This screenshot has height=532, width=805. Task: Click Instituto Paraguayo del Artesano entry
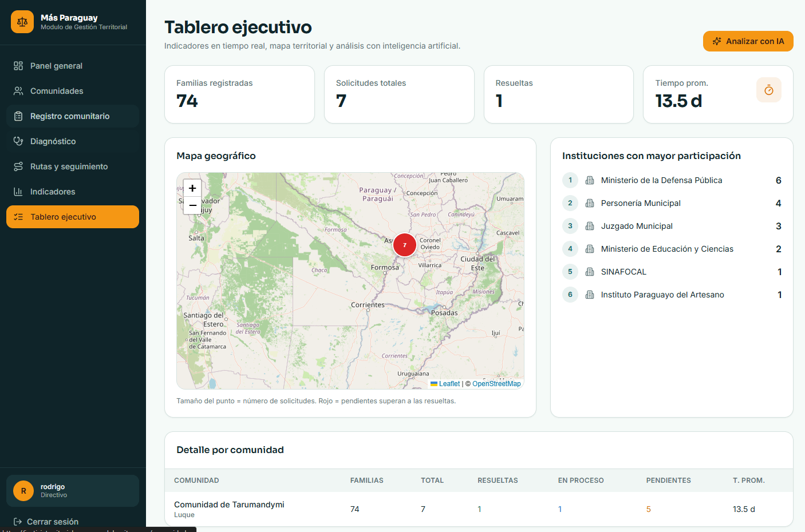[x=672, y=295]
